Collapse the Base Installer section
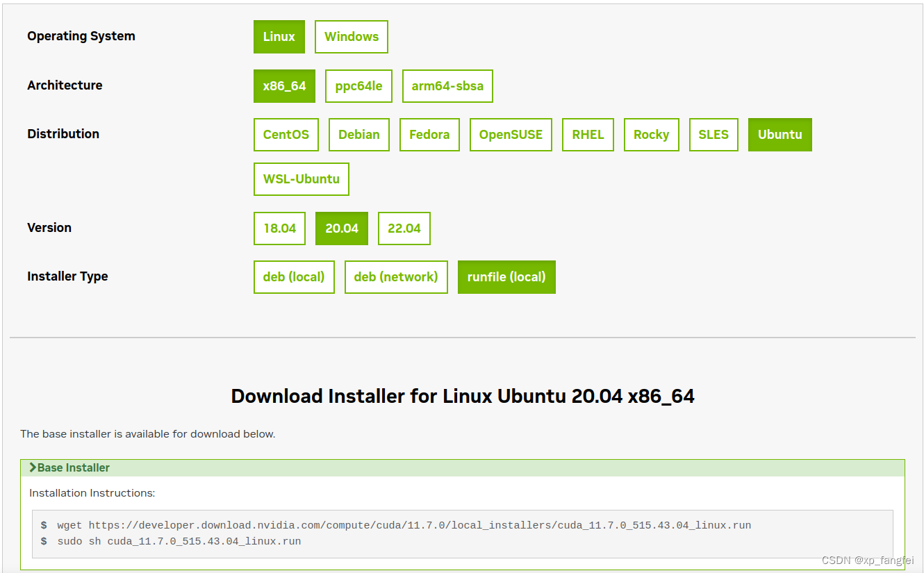The width and height of the screenshot is (924, 573). click(68, 467)
